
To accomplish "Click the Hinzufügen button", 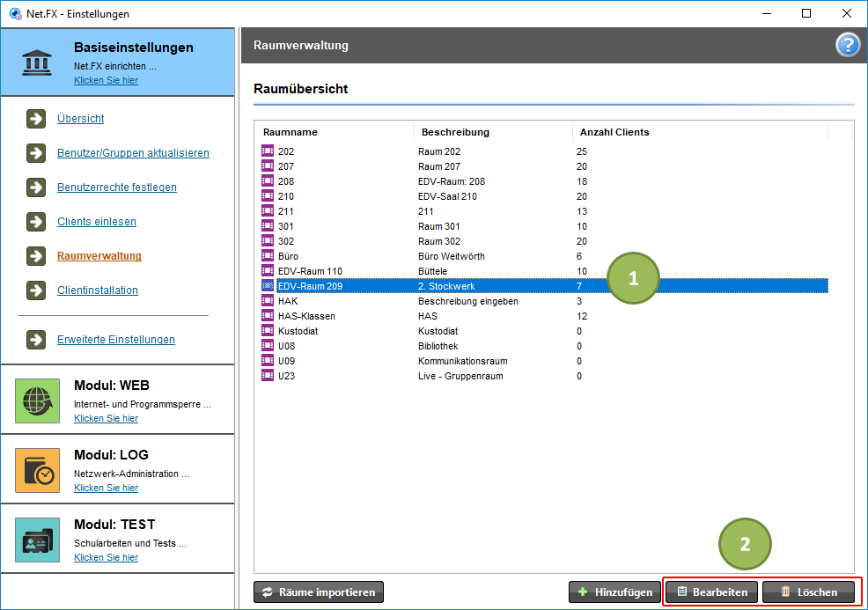I will tap(614, 592).
